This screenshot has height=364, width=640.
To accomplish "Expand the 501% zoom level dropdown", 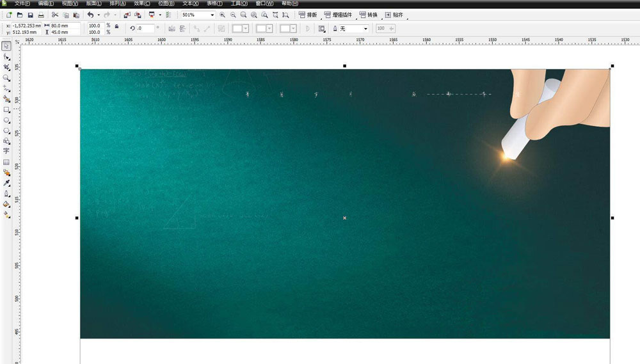I will tap(212, 15).
